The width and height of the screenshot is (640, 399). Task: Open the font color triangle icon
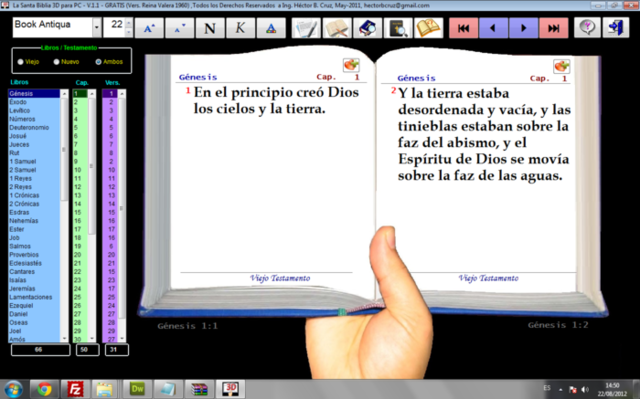coord(271,28)
